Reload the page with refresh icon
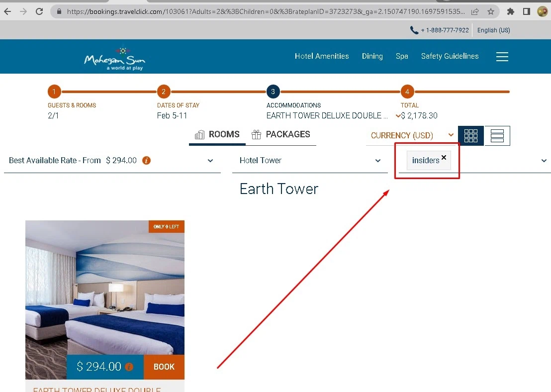 (39, 11)
